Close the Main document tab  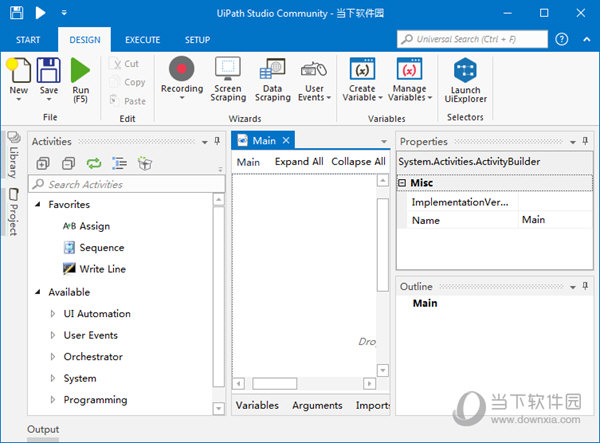(x=286, y=140)
